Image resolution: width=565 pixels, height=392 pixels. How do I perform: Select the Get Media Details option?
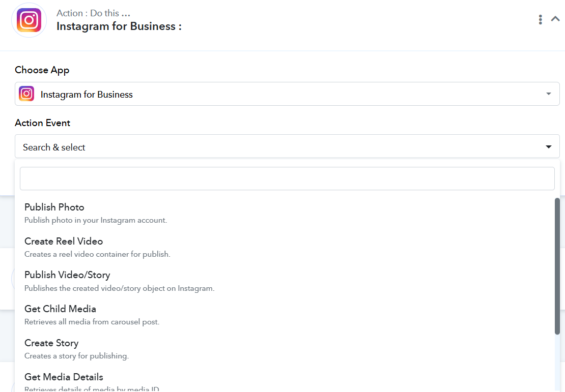pos(64,377)
